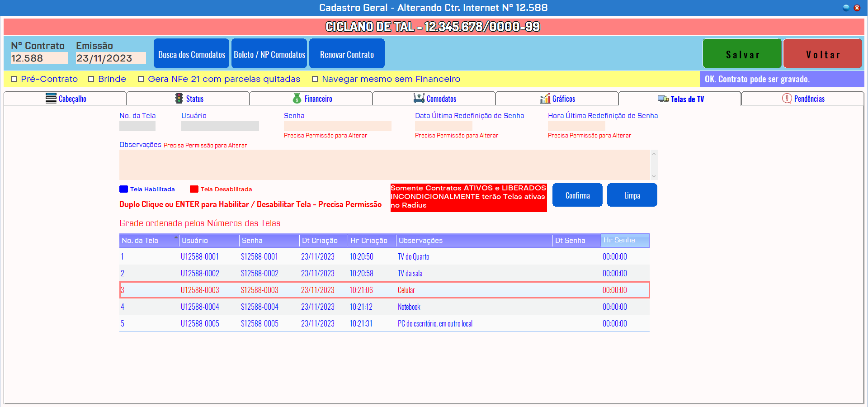Open Busca dos Comodatos

[191, 54]
